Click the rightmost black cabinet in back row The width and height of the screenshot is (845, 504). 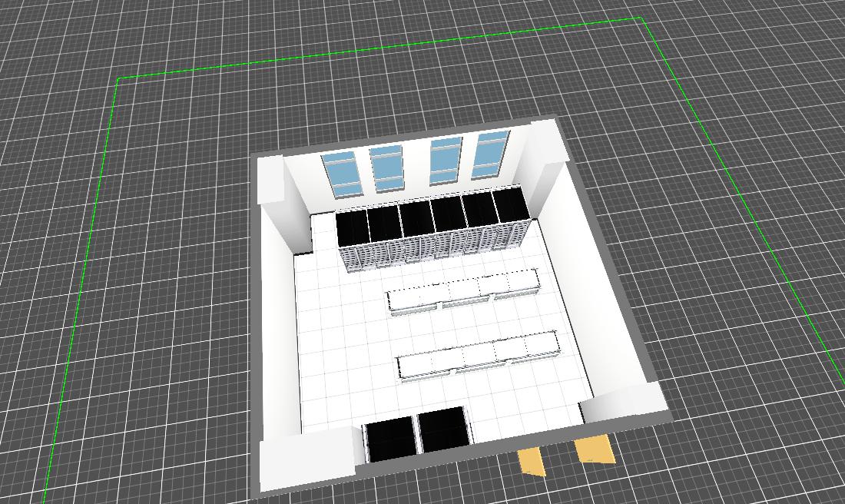point(506,206)
